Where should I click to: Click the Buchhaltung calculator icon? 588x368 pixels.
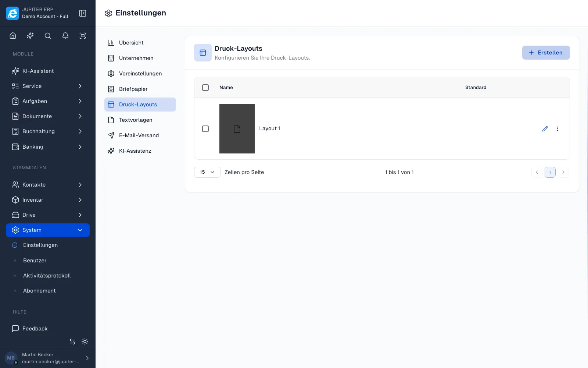coord(15,131)
